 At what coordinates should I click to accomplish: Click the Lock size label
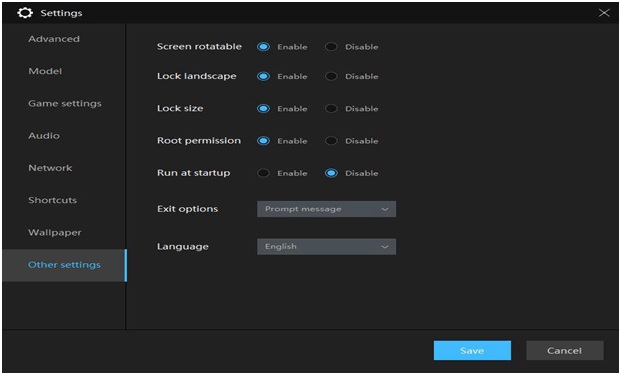(180, 109)
